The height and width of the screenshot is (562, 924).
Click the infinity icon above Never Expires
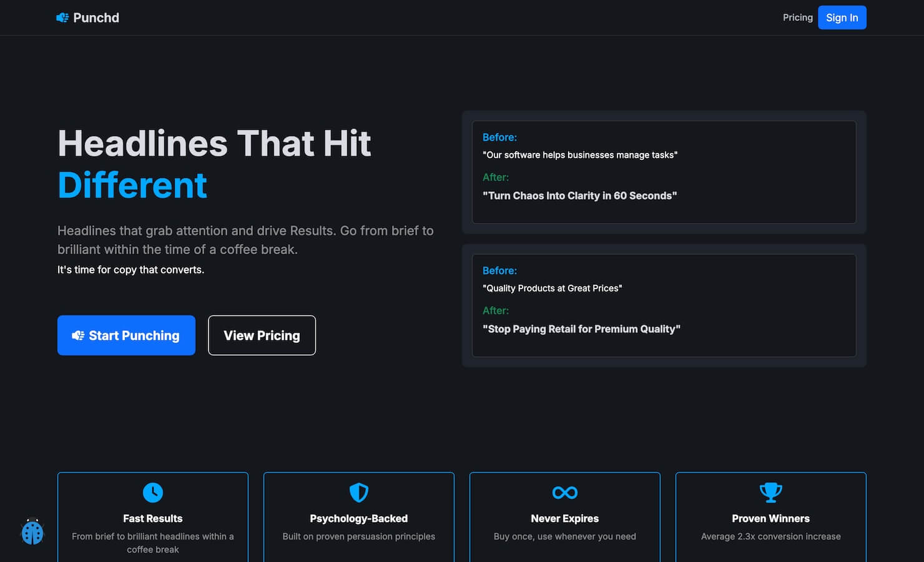565,493
